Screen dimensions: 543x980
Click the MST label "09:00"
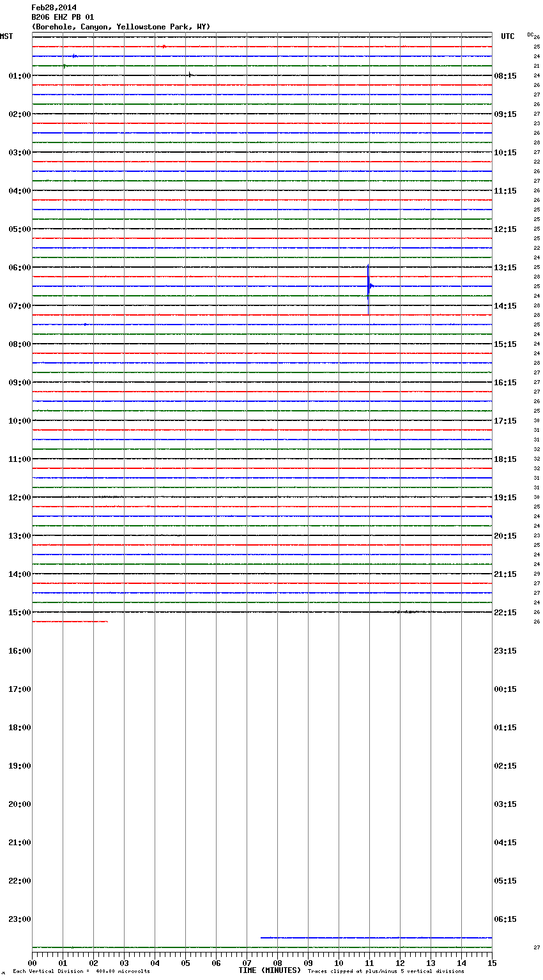click(x=20, y=383)
